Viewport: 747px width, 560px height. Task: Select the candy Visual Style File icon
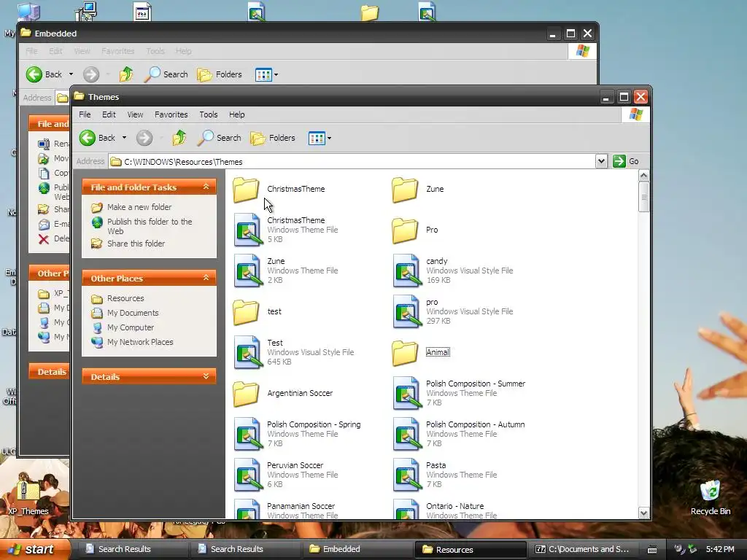(x=407, y=271)
